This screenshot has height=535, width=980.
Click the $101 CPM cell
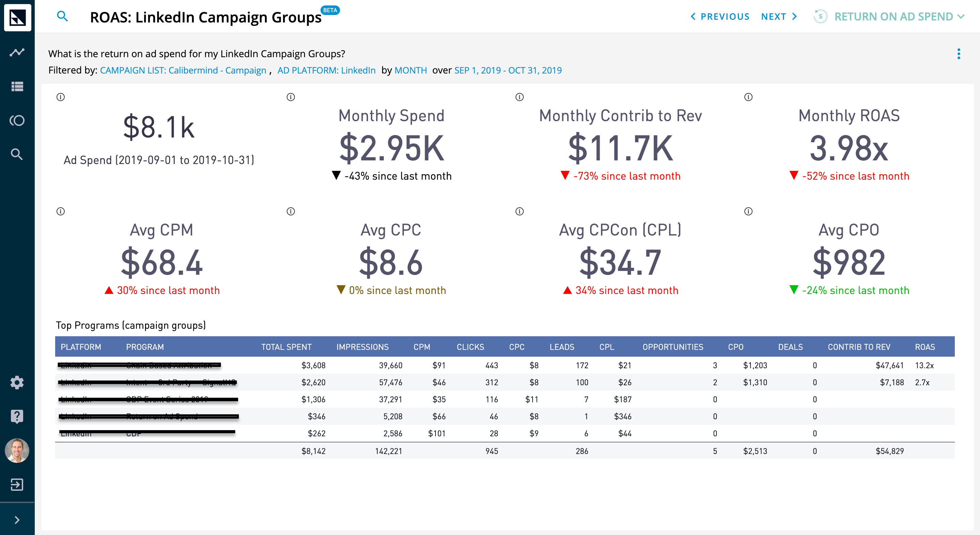click(437, 434)
